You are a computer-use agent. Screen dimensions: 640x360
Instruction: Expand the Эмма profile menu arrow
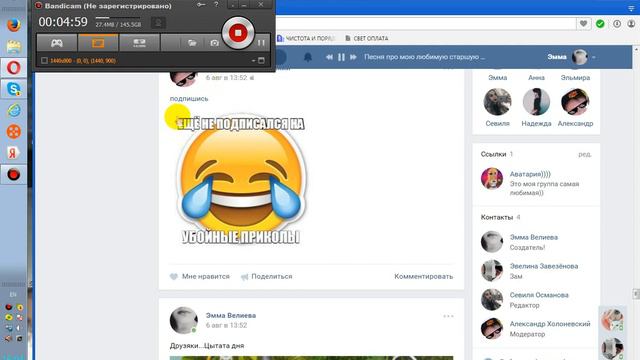593,57
